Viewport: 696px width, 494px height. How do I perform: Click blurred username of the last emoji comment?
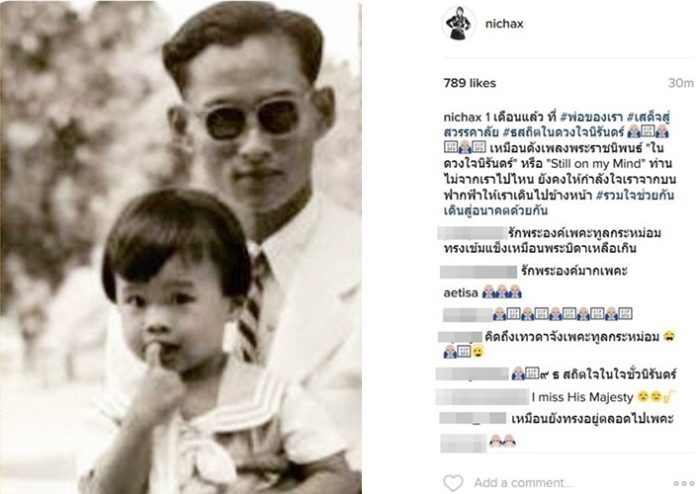click(463, 443)
